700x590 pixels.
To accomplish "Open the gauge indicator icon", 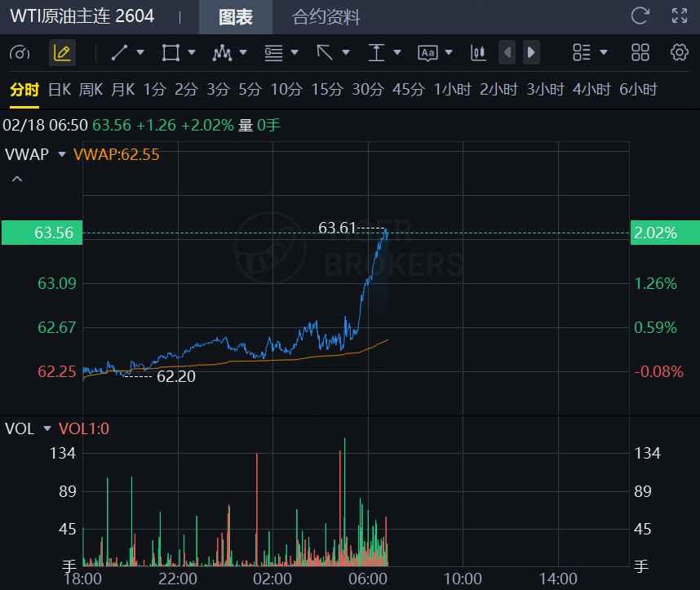I will click(x=20, y=53).
